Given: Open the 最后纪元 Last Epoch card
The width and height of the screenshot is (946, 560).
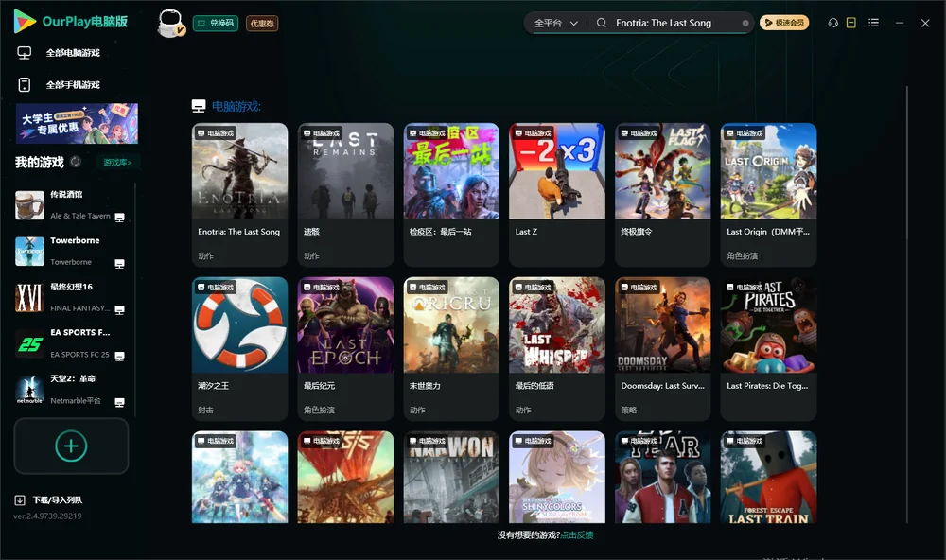Looking at the screenshot, I should coord(345,348).
